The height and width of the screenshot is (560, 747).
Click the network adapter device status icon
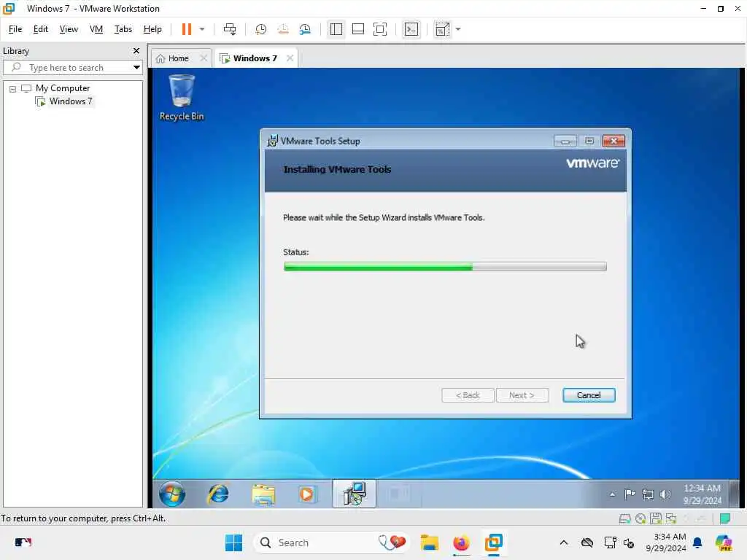(x=671, y=518)
